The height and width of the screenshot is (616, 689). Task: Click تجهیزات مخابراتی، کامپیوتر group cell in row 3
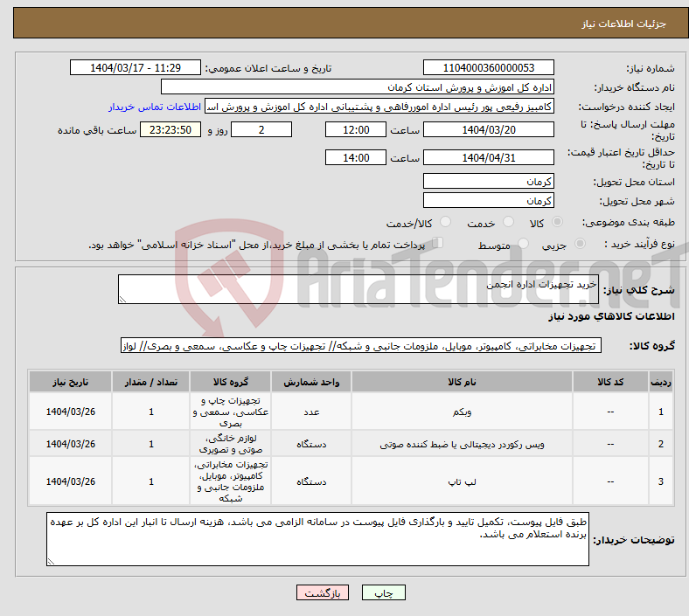click(231, 481)
